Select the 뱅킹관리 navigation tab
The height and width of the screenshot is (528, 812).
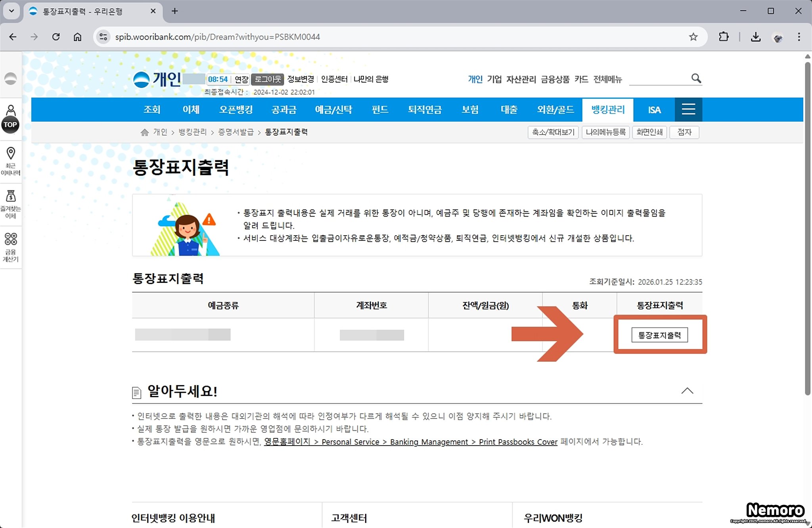[x=607, y=109]
